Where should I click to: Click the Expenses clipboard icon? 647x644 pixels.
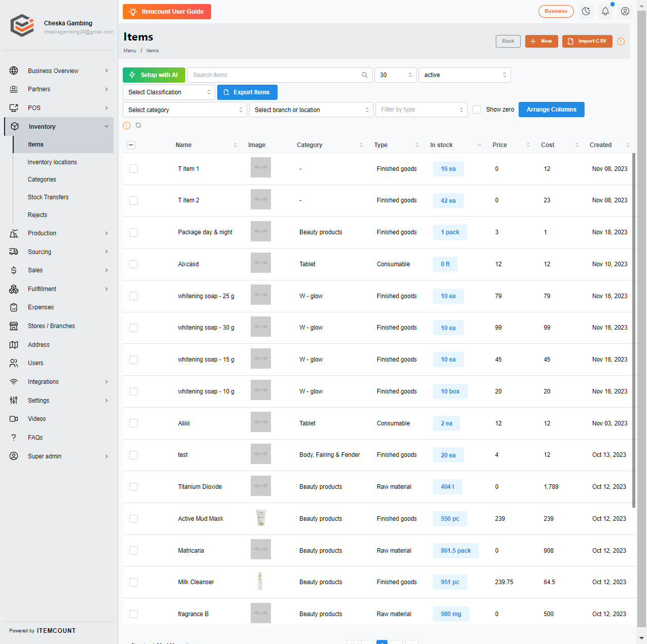pyautogui.click(x=14, y=307)
